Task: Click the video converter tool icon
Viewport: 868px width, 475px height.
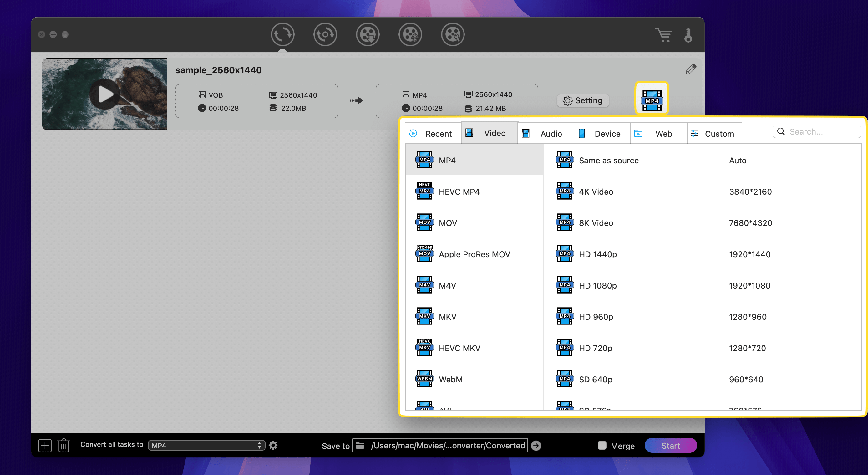Action: 283,34
